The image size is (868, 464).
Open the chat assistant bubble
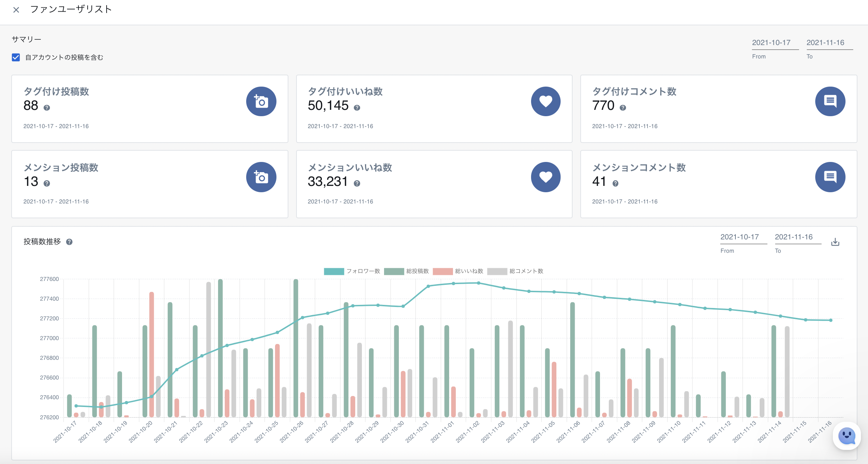(x=847, y=436)
